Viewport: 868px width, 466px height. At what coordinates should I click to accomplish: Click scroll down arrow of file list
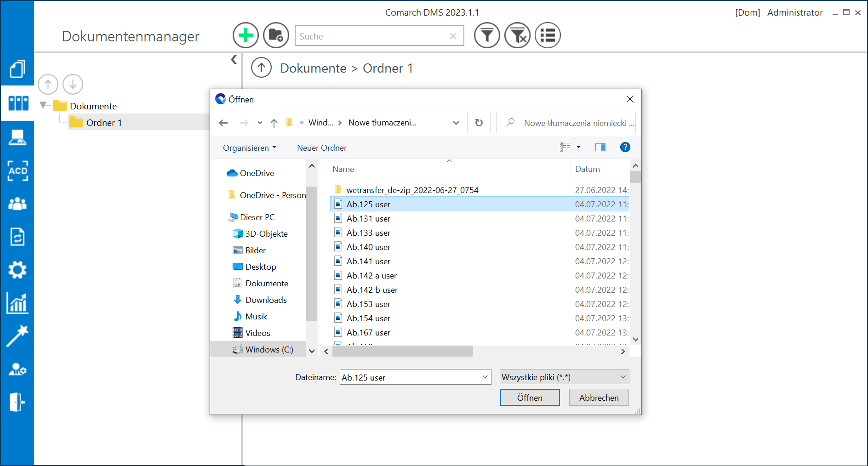coord(635,340)
